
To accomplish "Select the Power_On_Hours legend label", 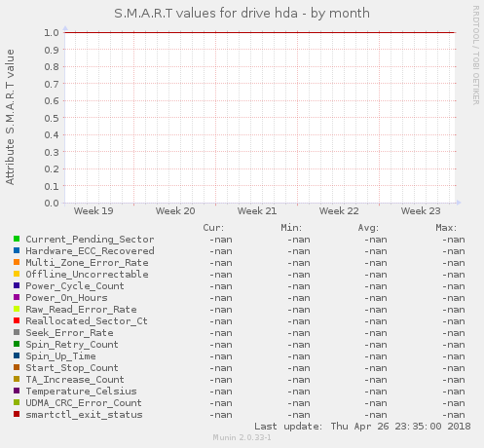I will [66, 298].
